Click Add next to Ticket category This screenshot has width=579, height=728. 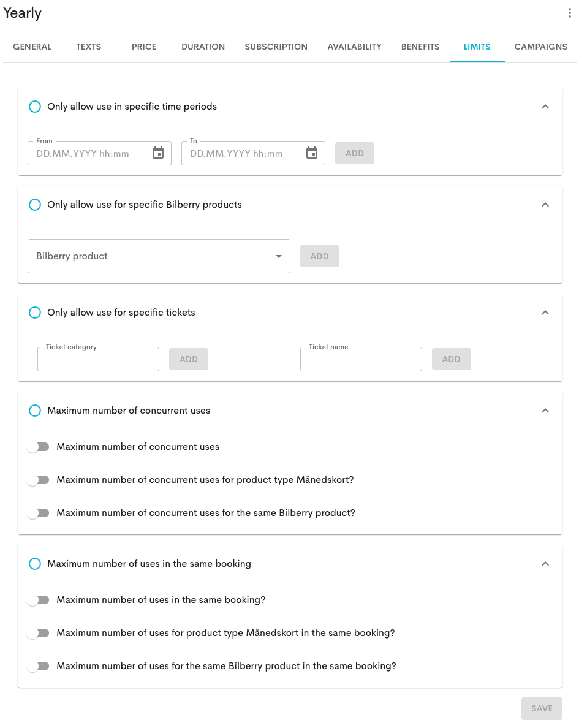tap(189, 359)
